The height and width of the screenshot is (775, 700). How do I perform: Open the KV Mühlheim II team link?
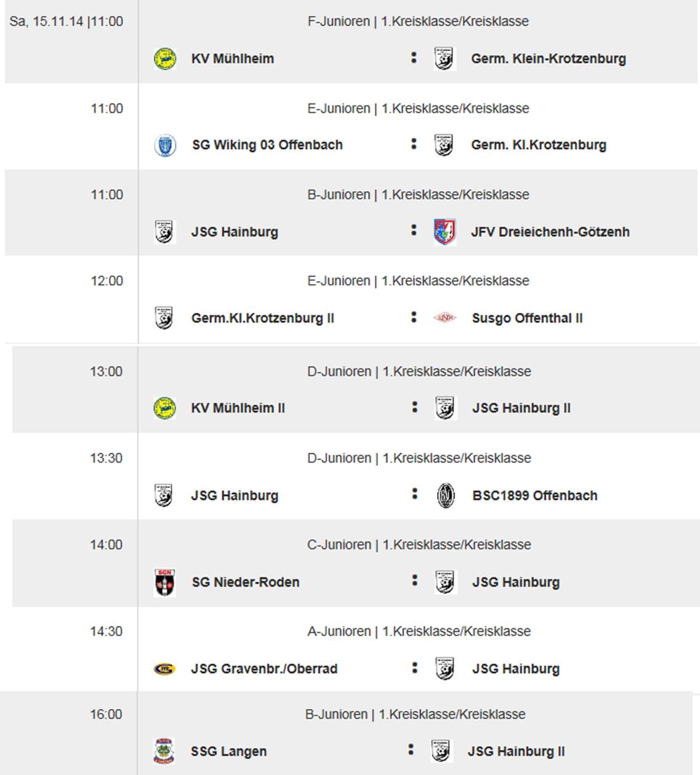pyautogui.click(x=238, y=408)
